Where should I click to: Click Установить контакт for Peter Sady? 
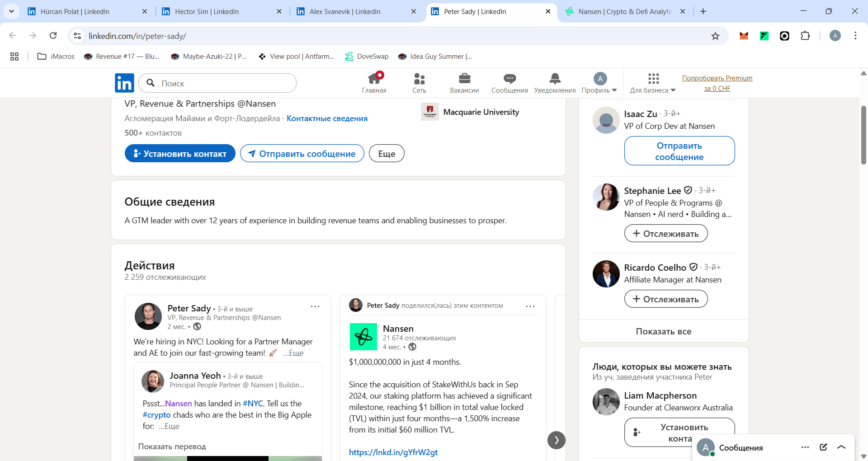point(180,153)
